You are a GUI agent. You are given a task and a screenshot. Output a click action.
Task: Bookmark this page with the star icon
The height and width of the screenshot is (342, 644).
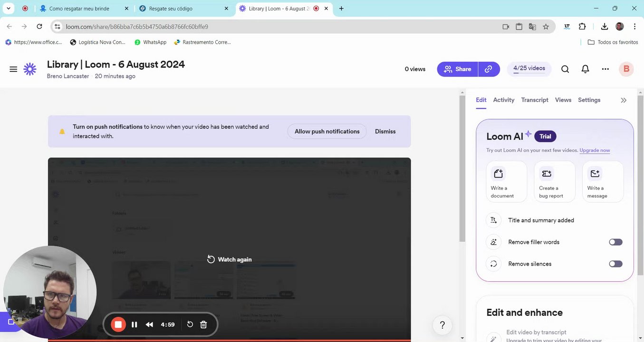pyautogui.click(x=546, y=27)
